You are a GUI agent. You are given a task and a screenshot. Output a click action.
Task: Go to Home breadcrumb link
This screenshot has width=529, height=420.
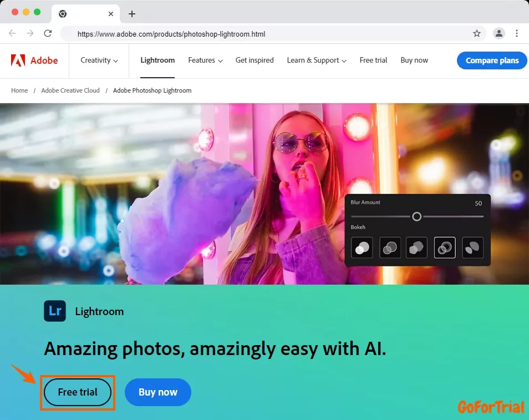click(19, 90)
